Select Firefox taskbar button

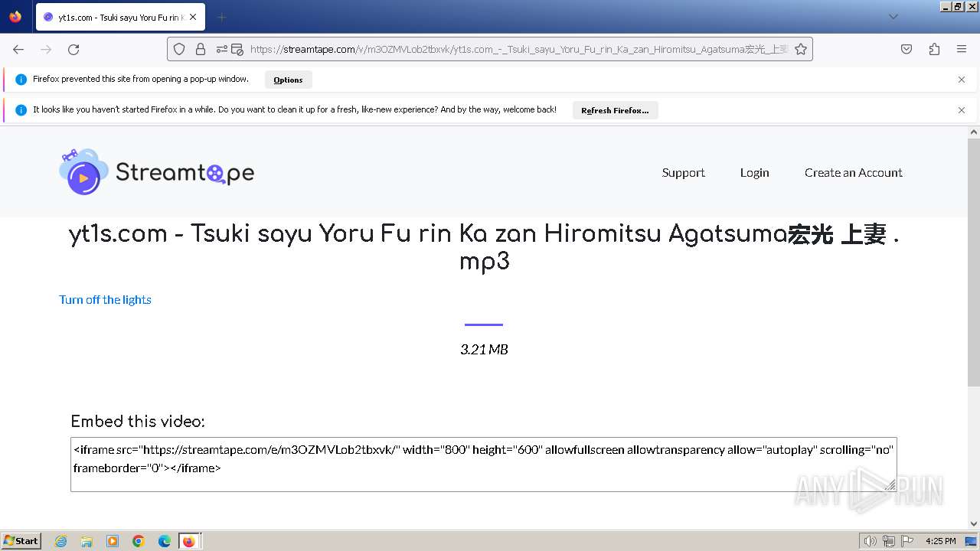189,541
